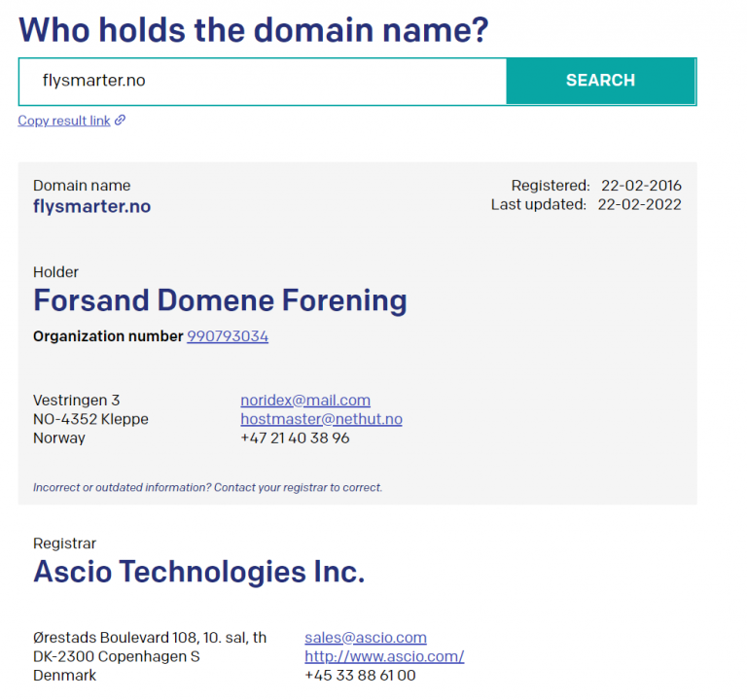Click the sales@ascio.com email link
This screenshot has height=700, width=747.
365,638
